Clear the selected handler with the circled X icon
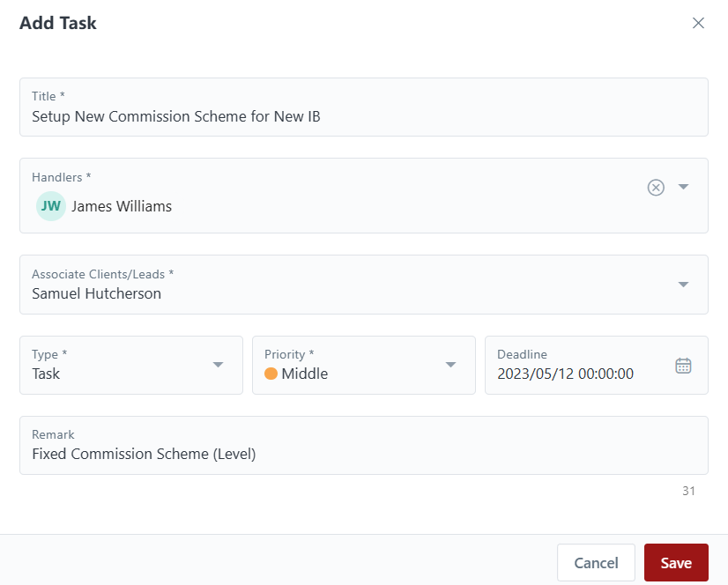The image size is (728, 585). 656,187
